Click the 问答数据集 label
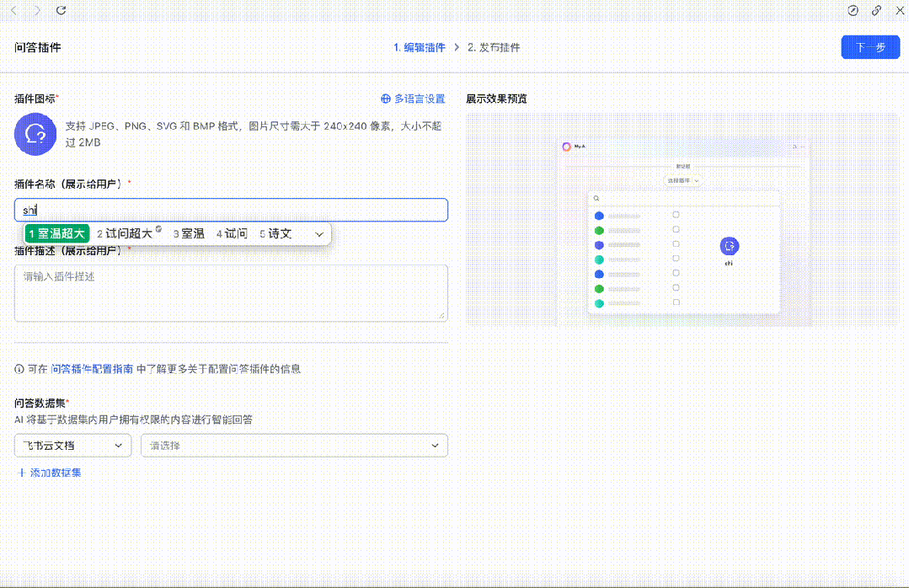This screenshot has height=588, width=909. (x=40, y=403)
